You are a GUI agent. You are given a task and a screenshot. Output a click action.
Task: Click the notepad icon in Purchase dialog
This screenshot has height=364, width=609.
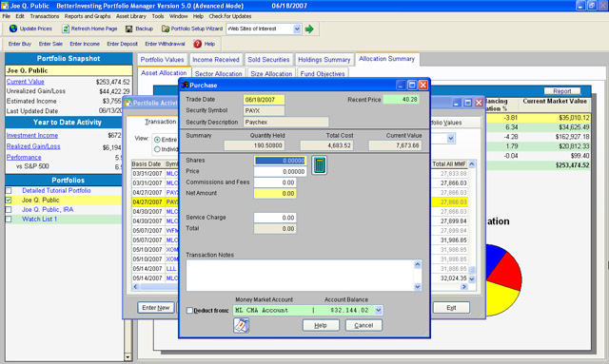(x=241, y=325)
